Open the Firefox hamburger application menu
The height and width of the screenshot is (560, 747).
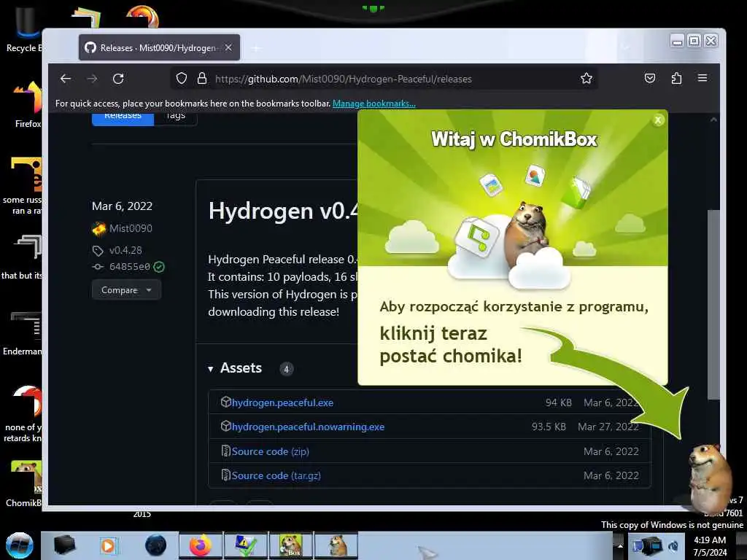(703, 77)
